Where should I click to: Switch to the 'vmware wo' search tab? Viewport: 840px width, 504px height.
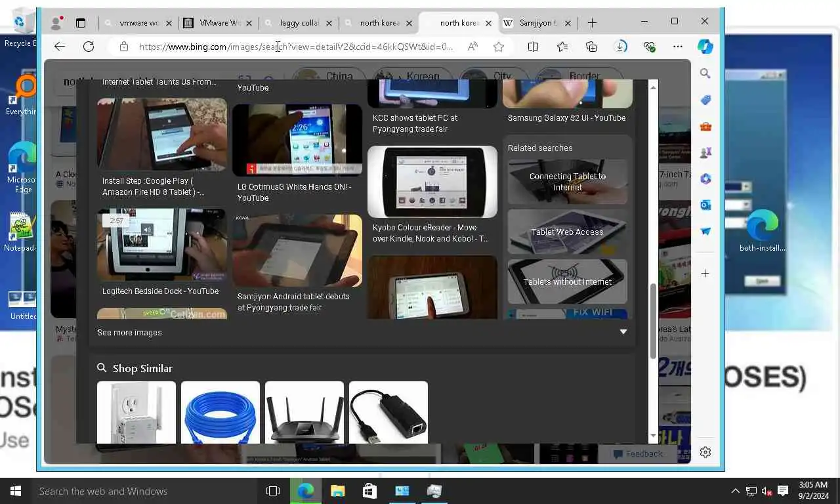[x=139, y=23]
